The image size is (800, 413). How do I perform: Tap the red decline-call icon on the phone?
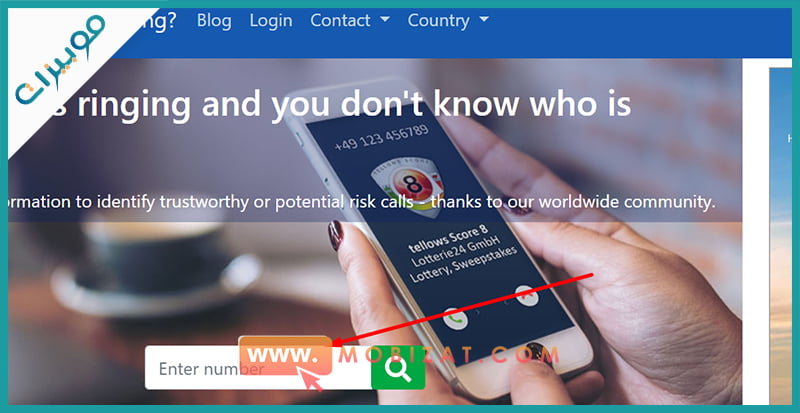(526, 296)
